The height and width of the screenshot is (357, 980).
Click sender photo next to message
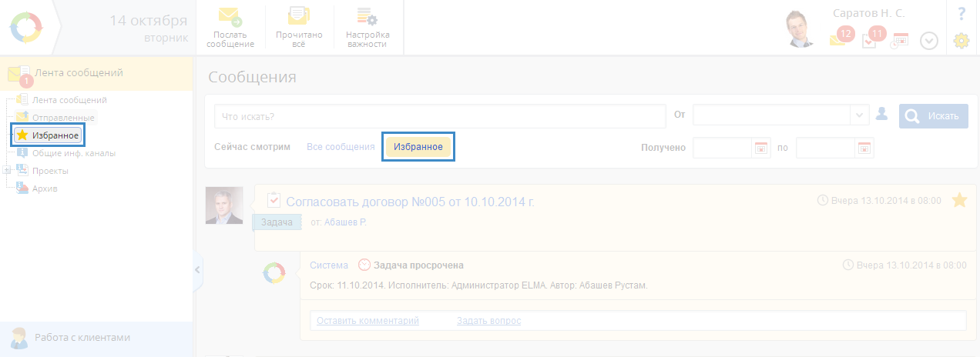224,205
